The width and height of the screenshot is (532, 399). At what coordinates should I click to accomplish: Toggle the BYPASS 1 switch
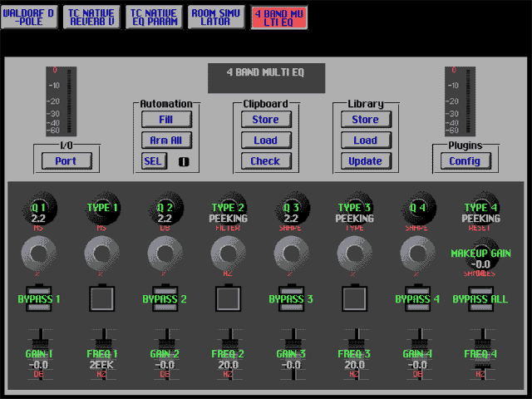[x=39, y=298]
